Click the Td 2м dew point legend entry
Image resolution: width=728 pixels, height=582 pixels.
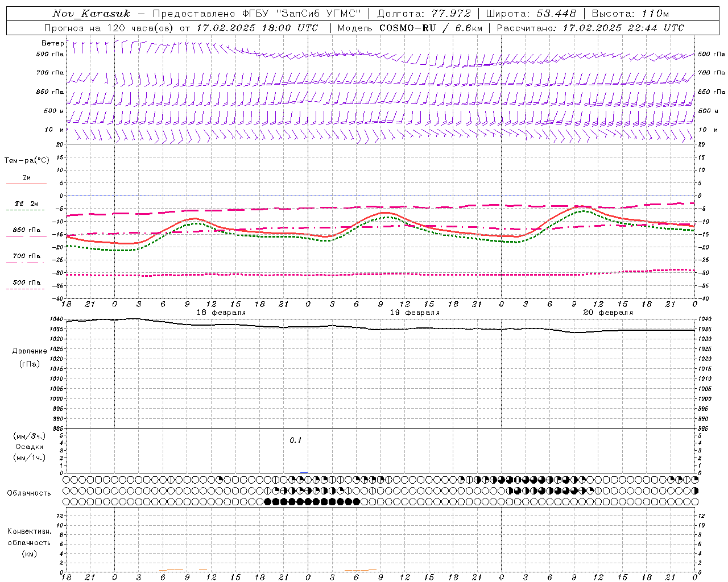point(27,203)
